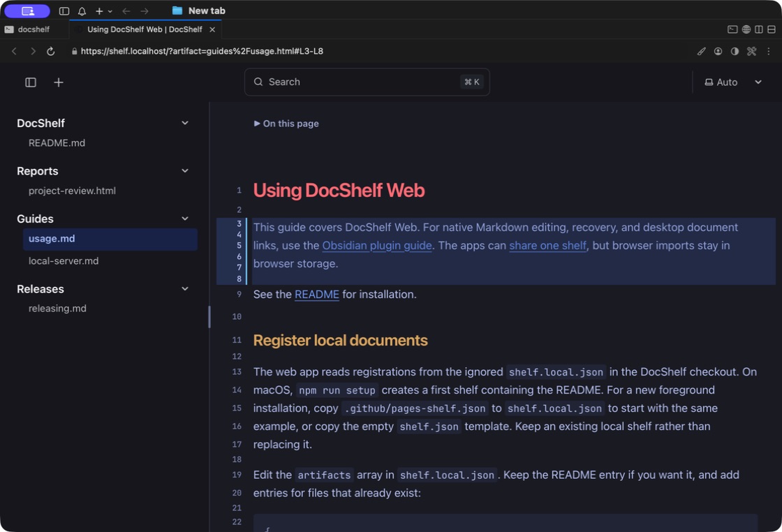Screen dimensions: 782x532
Task: Collapse the Guides section chevron
Action: pyautogui.click(x=185, y=219)
